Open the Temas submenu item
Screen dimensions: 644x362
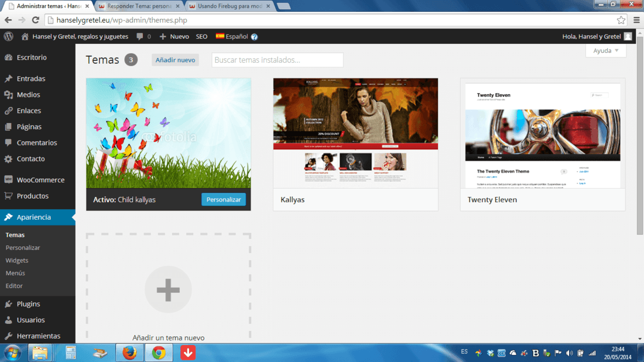(15, 235)
